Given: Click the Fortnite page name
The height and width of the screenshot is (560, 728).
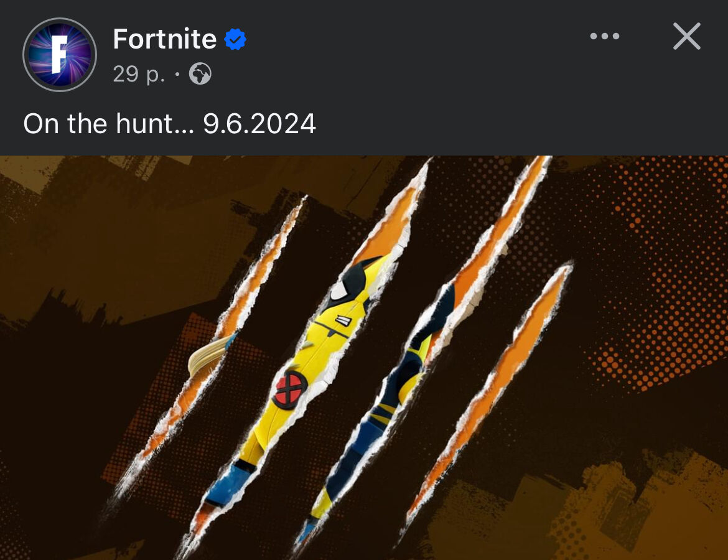Looking at the screenshot, I should click(165, 39).
